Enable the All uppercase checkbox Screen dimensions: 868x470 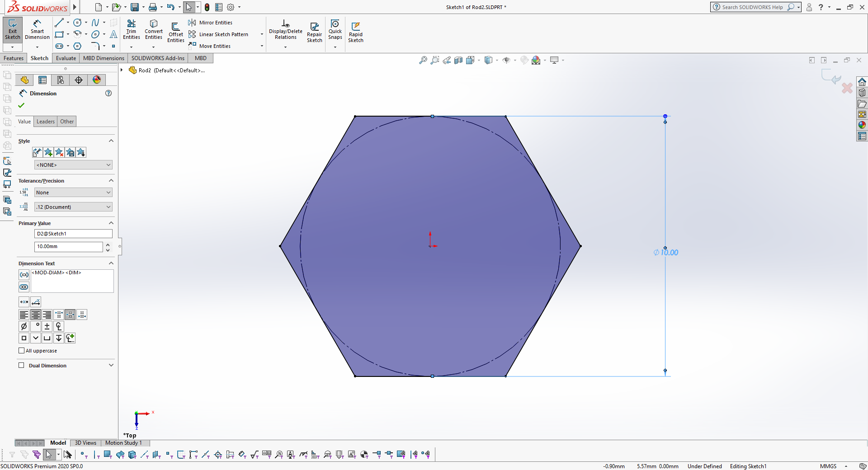[x=21, y=351]
